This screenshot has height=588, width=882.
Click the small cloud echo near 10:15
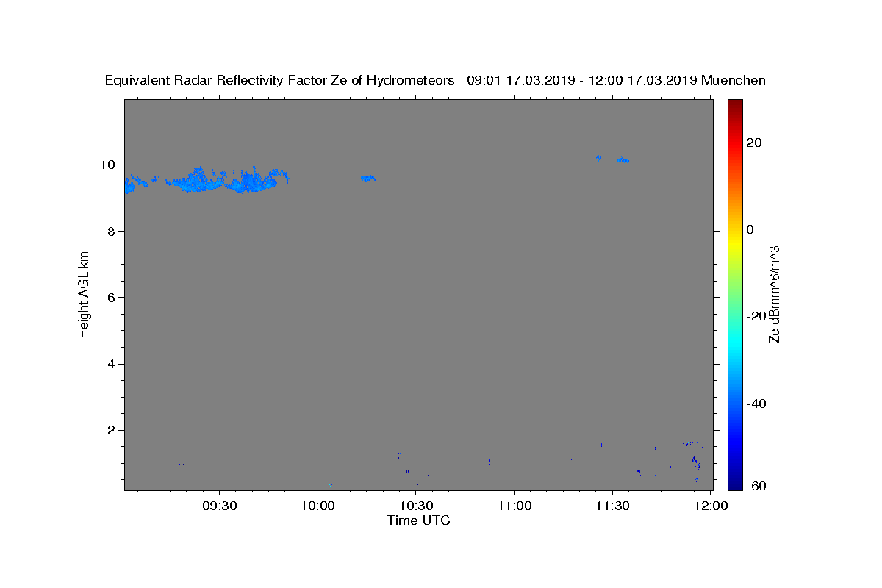368,178
